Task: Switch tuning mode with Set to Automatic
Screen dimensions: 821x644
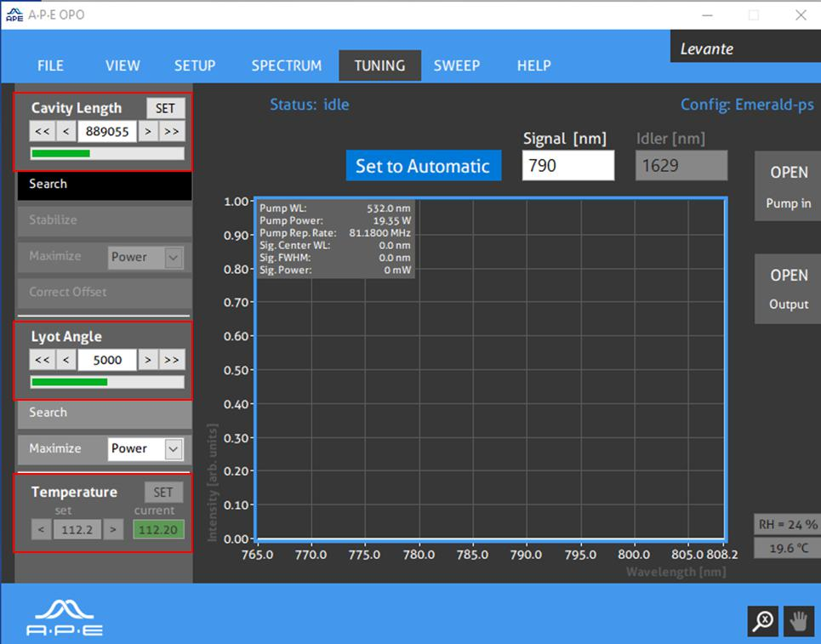Action: coord(423,166)
